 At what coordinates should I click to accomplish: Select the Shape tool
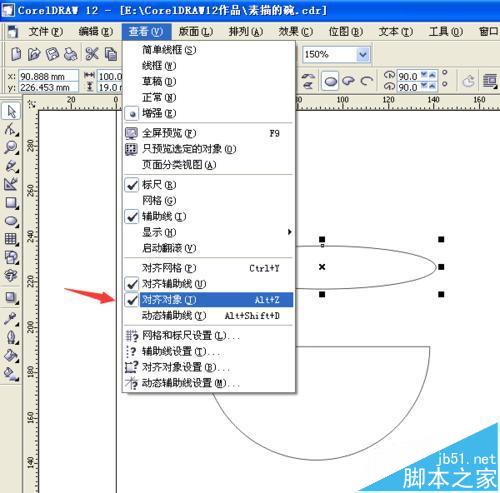coord(11,129)
